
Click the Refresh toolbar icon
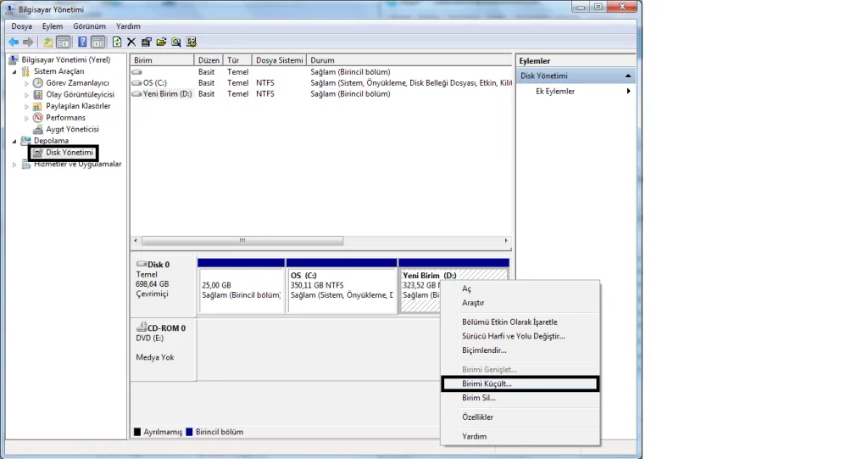[117, 42]
